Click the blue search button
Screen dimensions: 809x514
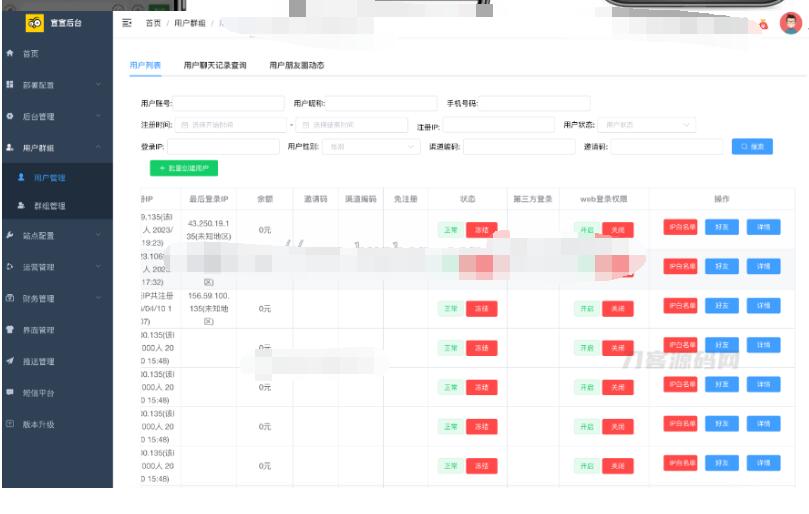click(752, 147)
